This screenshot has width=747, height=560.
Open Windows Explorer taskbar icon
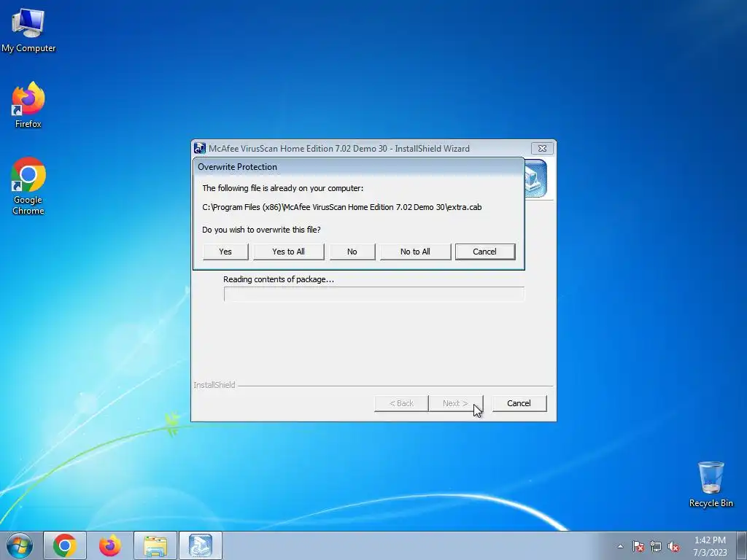tap(155, 545)
